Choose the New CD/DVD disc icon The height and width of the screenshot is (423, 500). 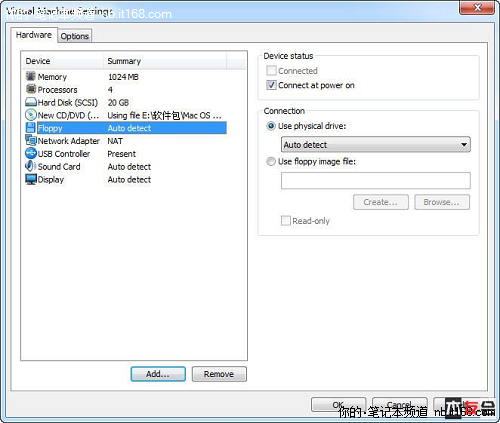31,115
